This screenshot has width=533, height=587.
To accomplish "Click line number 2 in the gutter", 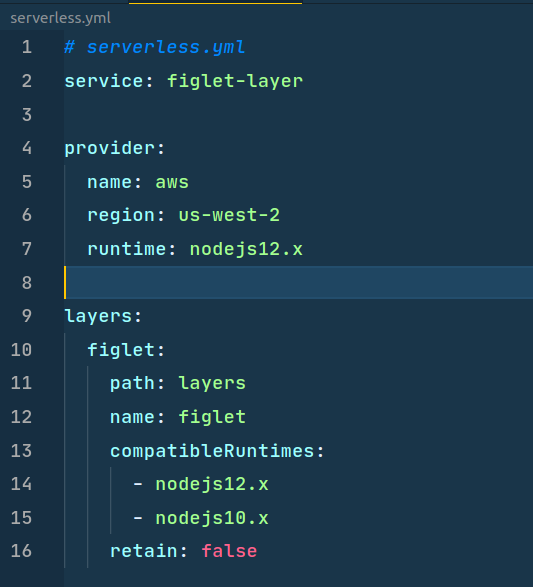I will [x=27, y=81].
